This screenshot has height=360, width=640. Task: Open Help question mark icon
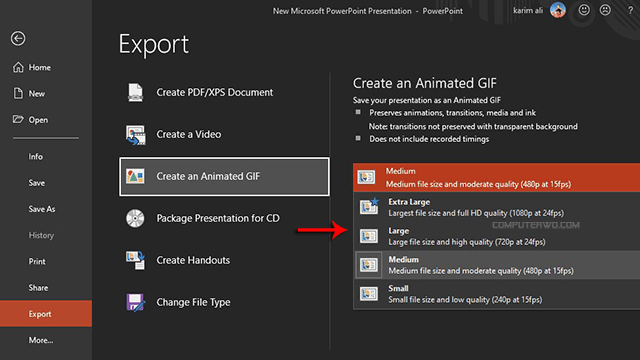631,10
